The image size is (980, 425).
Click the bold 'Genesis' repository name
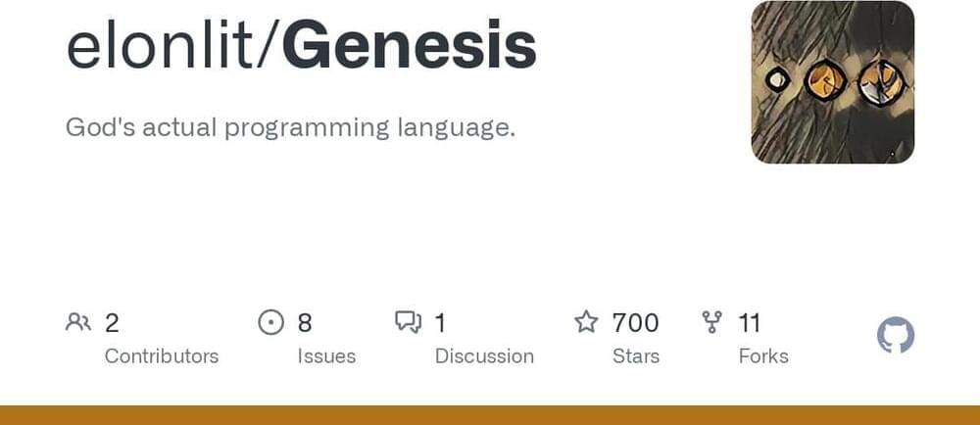pos(409,46)
